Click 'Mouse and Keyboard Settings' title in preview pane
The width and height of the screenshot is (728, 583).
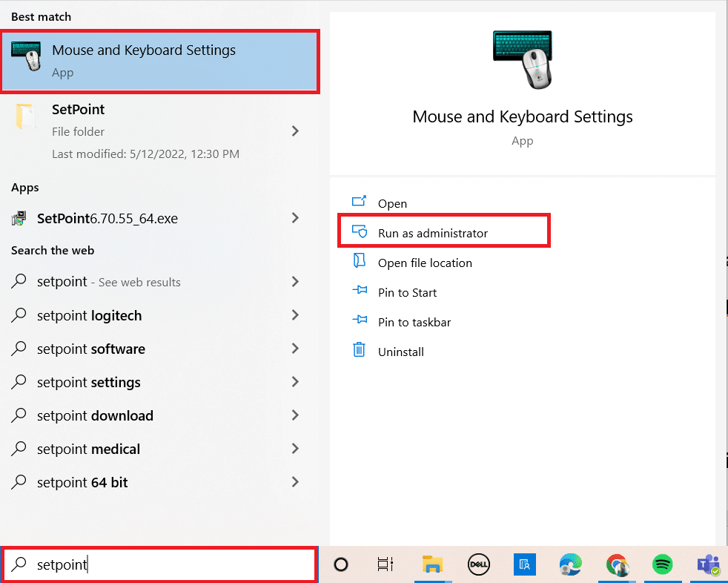click(x=523, y=116)
